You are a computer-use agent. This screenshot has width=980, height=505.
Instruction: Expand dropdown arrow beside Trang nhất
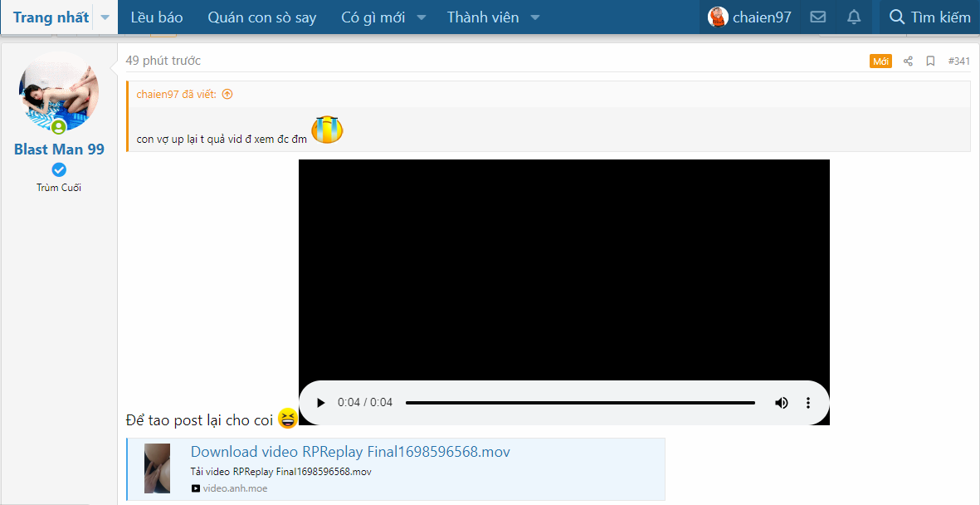point(105,17)
